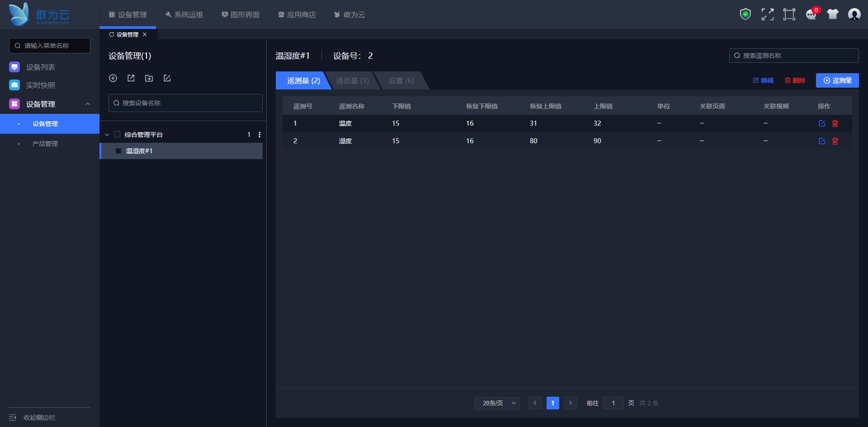Click the red 删除 button
Image resolution: width=868 pixels, height=427 pixels.
point(795,80)
